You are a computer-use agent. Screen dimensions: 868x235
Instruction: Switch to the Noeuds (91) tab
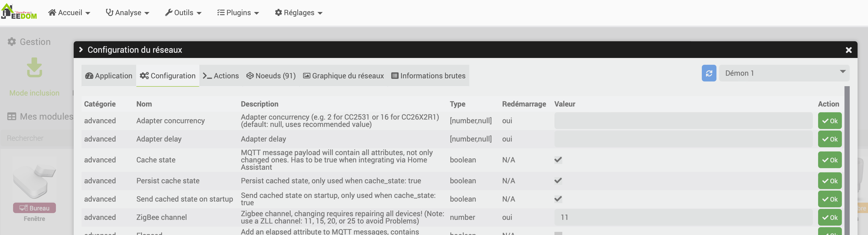click(271, 76)
